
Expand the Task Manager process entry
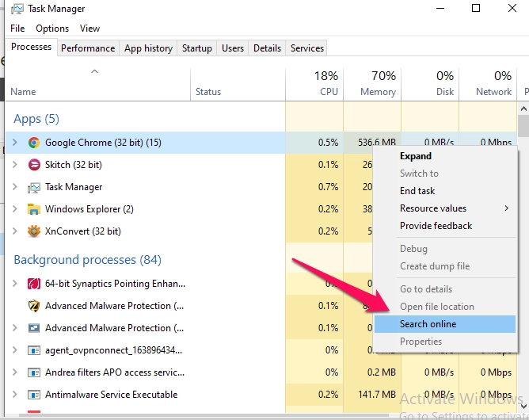tap(15, 187)
